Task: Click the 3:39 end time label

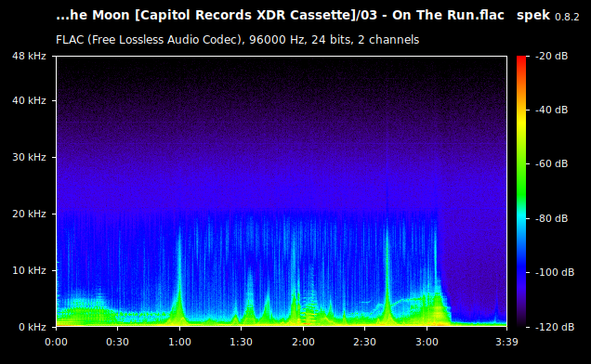Action: coord(506,342)
